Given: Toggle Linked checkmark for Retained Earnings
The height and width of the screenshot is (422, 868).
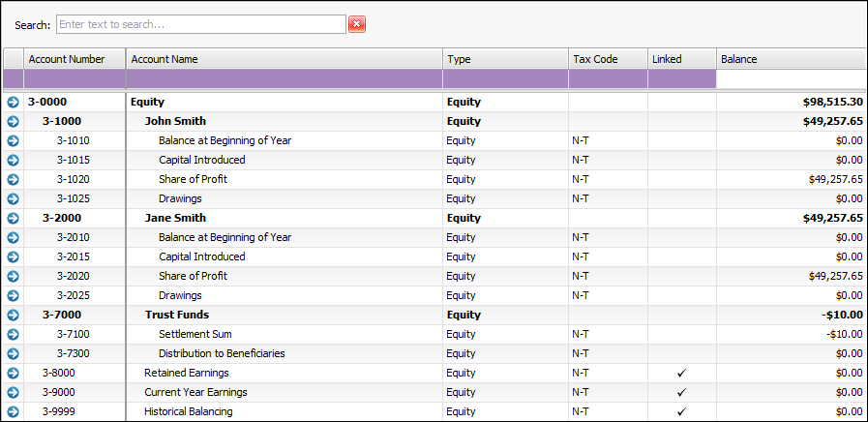Looking at the screenshot, I should [x=681, y=373].
